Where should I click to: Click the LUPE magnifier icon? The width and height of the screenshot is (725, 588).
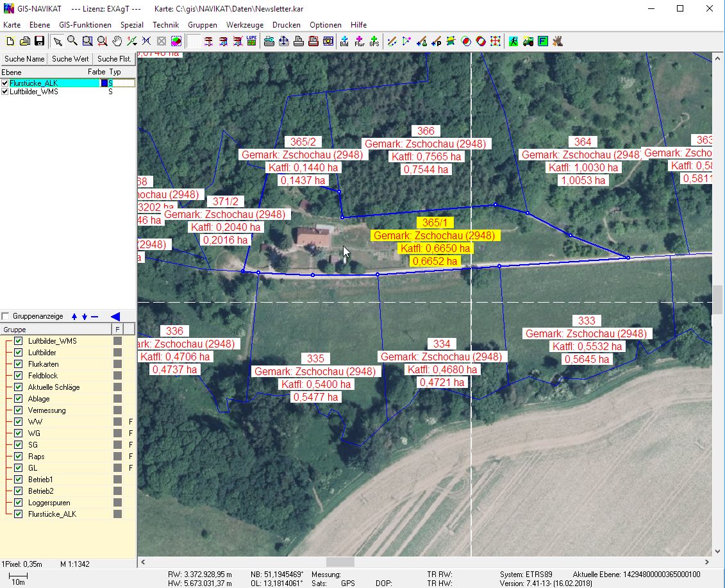click(251, 42)
